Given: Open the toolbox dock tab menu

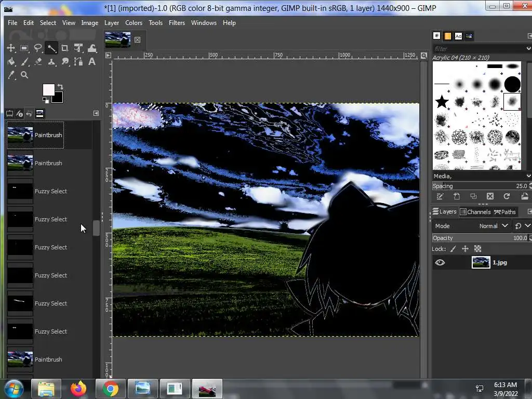Looking at the screenshot, I should (x=96, y=113).
